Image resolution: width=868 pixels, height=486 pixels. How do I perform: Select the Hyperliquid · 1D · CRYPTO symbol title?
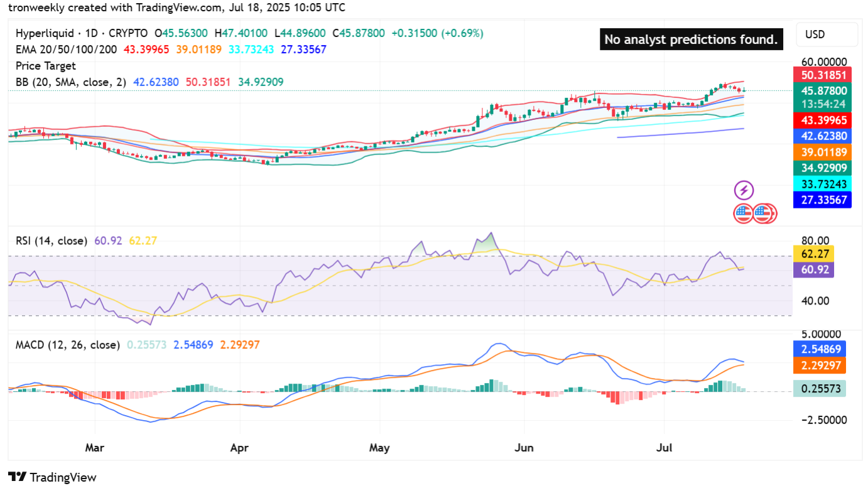pyautogui.click(x=82, y=33)
